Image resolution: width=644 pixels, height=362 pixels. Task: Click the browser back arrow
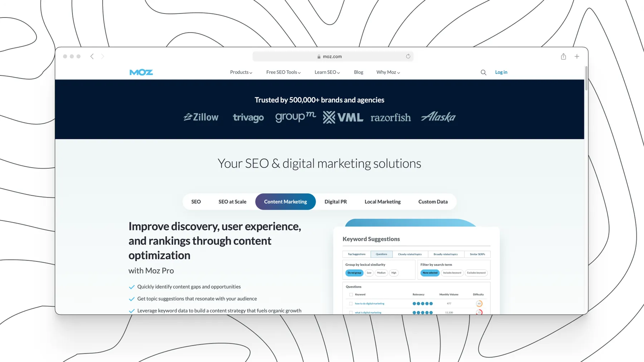click(x=92, y=56)
